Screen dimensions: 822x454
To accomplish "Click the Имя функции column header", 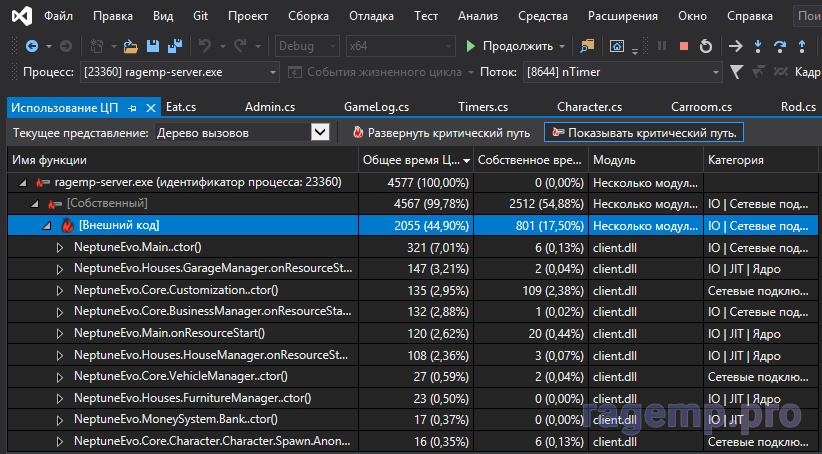I will [182, 160].
